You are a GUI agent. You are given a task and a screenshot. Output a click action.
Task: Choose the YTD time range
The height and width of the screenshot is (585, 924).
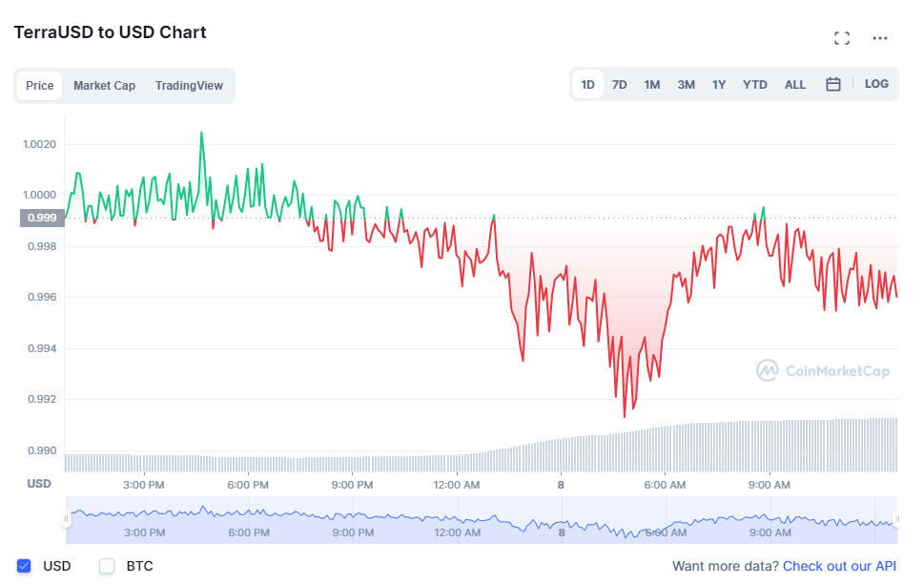point(755,84)
